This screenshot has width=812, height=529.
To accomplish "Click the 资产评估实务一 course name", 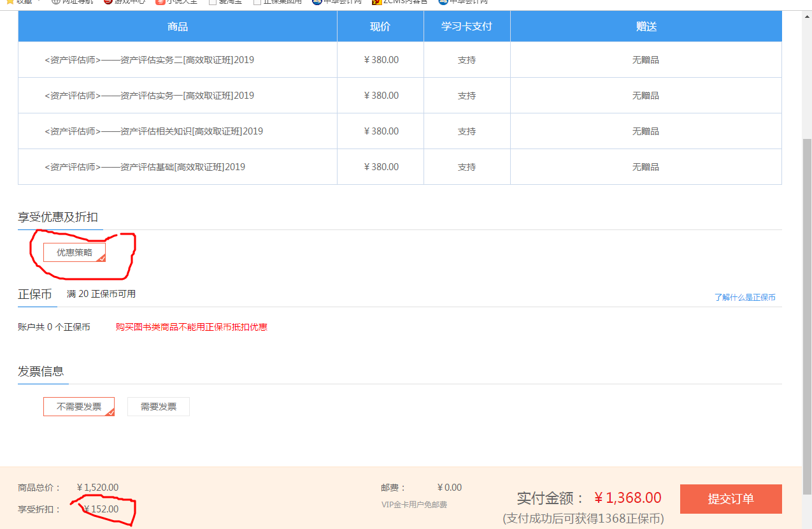I will 150,96.
